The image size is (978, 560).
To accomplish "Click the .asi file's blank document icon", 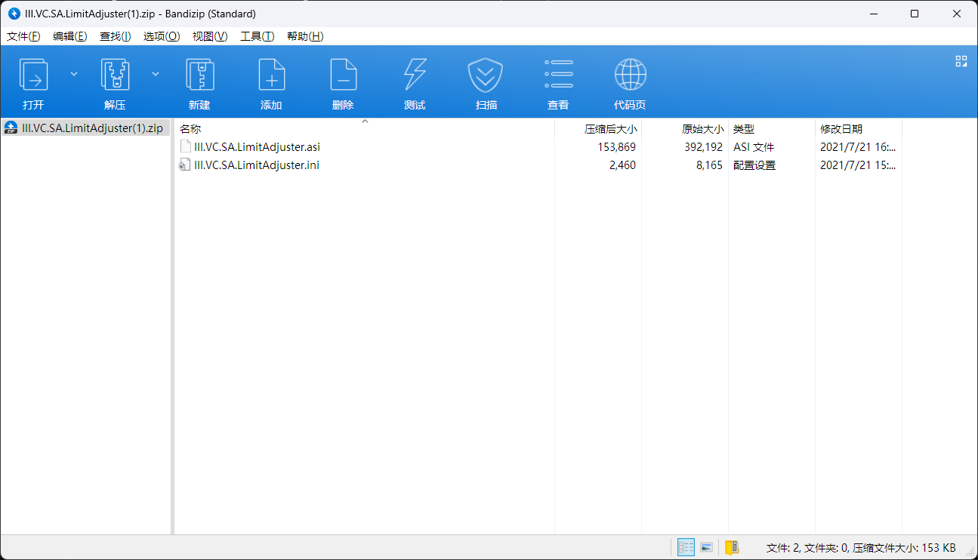I will tap(185, 147).
